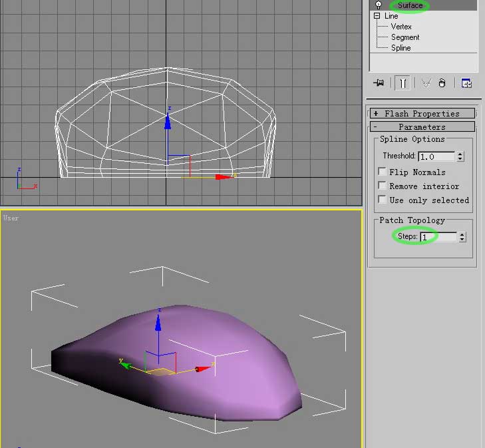485x448 pixels.
Task: Toggle the Surface modifier lightbulb icon
Action: (x=379, y=5)
